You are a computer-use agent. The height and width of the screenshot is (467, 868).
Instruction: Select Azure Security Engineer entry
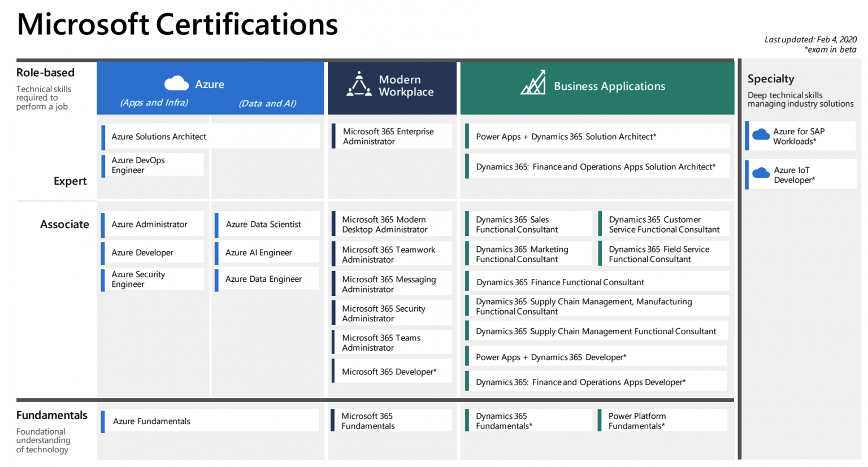click(x=153, y=280)
